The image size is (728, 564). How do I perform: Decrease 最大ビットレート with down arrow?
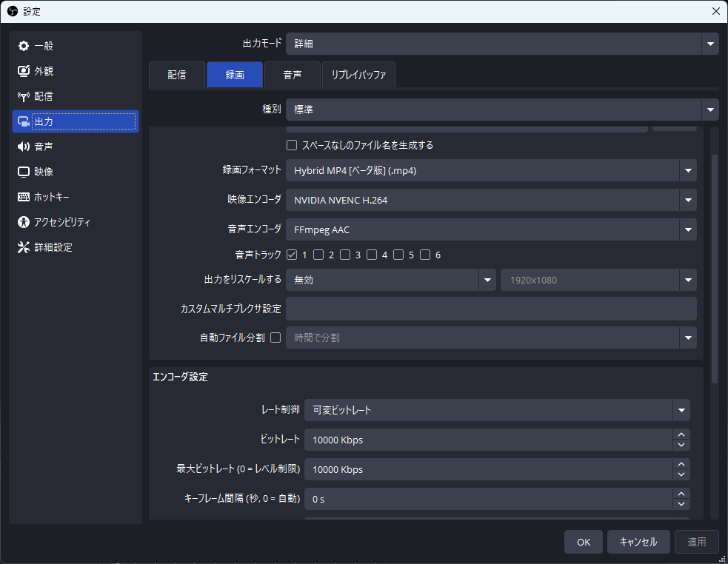(681, 475)
